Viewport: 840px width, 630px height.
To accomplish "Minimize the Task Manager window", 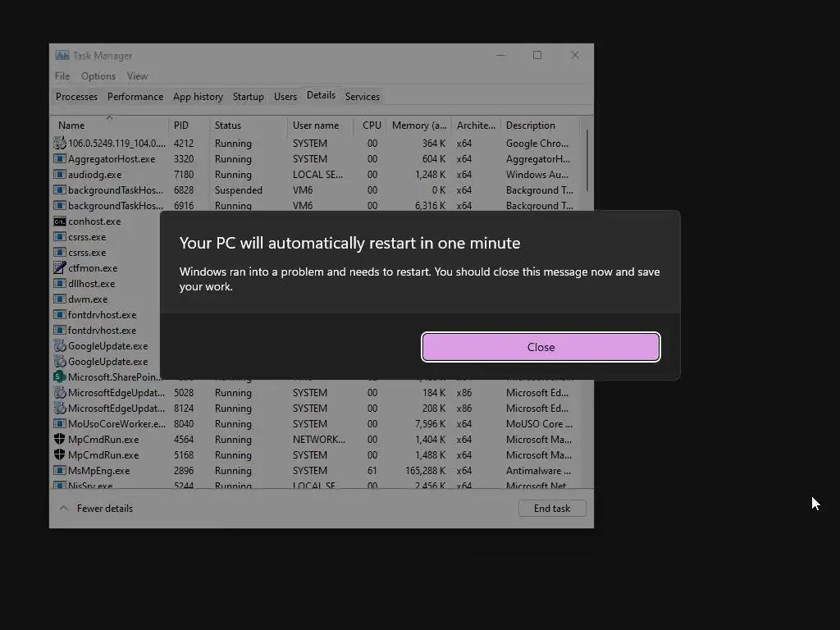I will coord(500,55).
